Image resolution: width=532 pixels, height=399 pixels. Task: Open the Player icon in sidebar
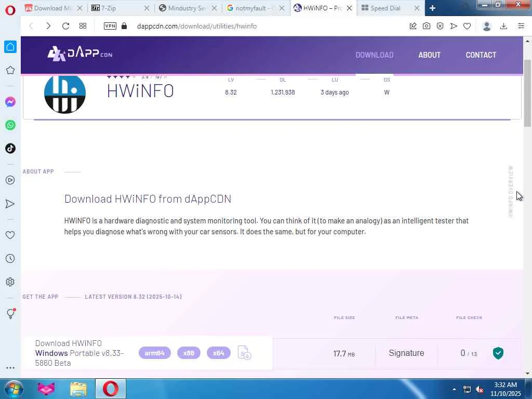pos(10,180)
